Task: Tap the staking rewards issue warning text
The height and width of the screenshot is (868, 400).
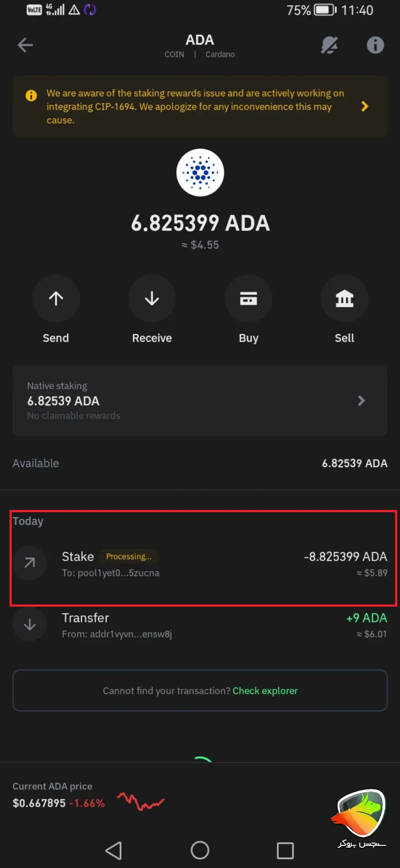Action: click(x=194, y=107)
